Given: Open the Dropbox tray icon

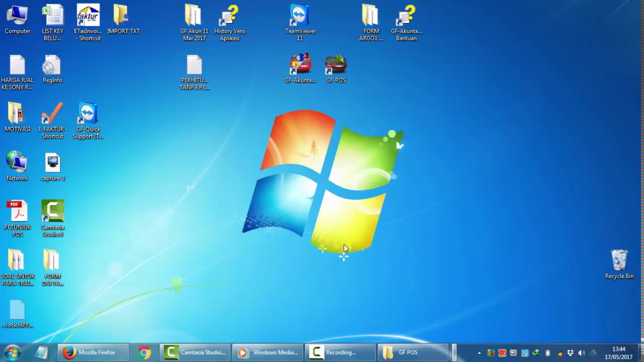Looking at the screenshot, I should click(570, 353).
